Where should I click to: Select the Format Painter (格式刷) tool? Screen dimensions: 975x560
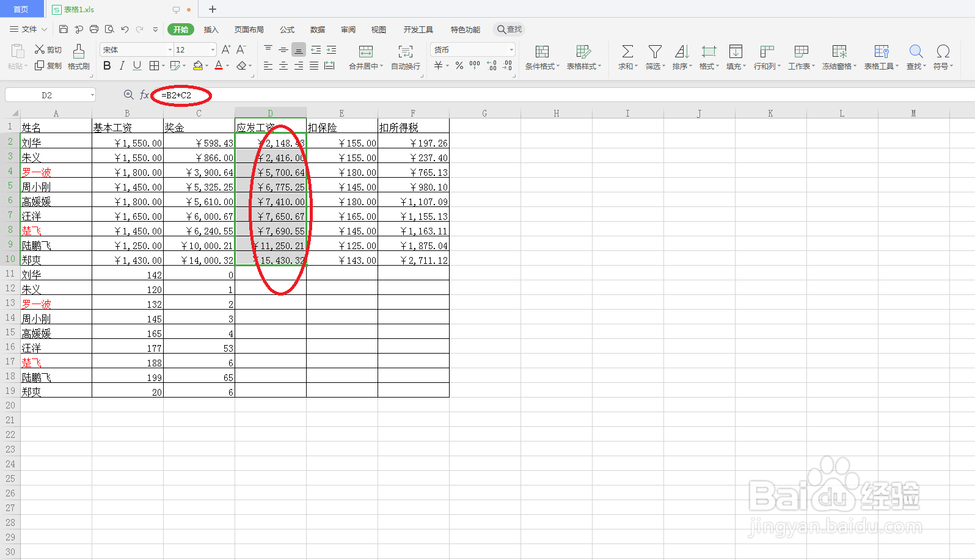pos(79,57)
